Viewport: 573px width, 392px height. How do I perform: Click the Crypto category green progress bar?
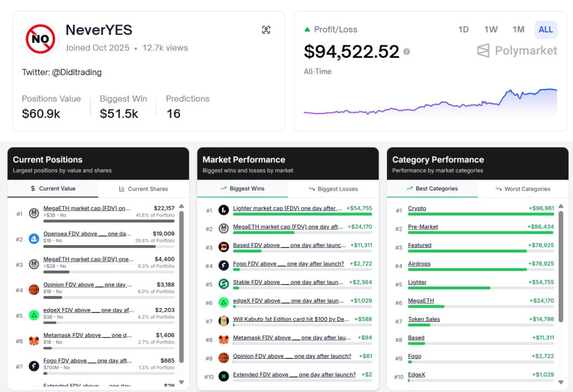pos(481,214)
